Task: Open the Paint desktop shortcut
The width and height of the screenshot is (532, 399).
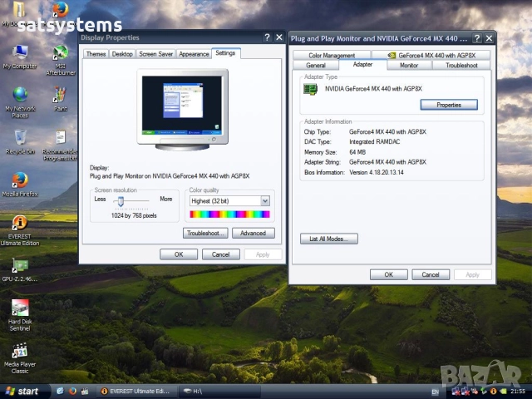Action: 60,95
